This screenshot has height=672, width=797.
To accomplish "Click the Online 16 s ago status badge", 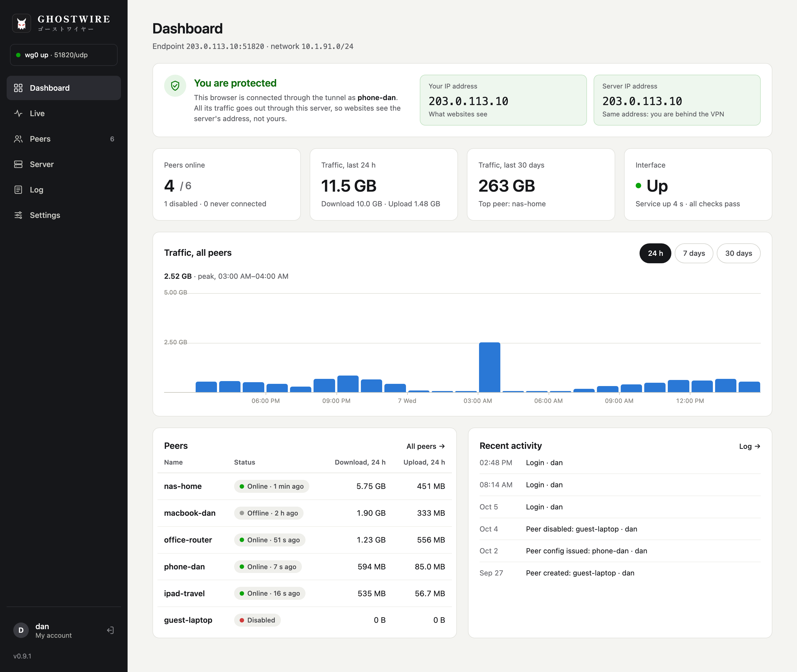I will click(270, 593).
